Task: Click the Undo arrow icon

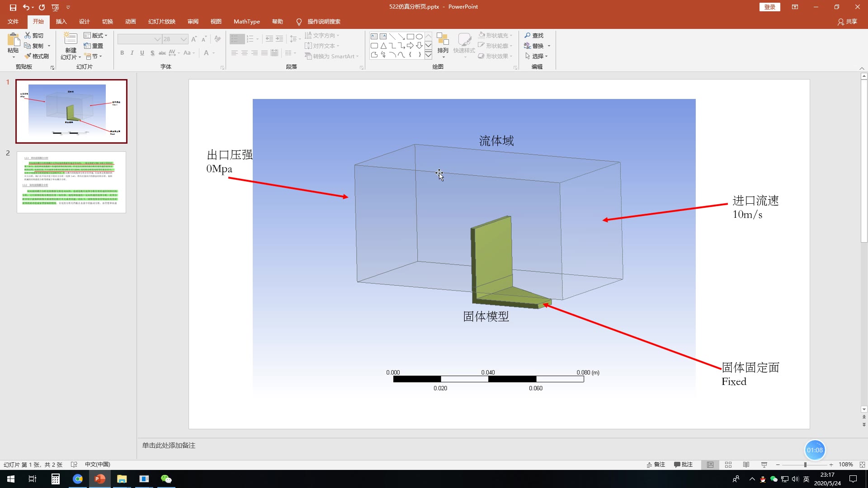Action: pos(26,7)
